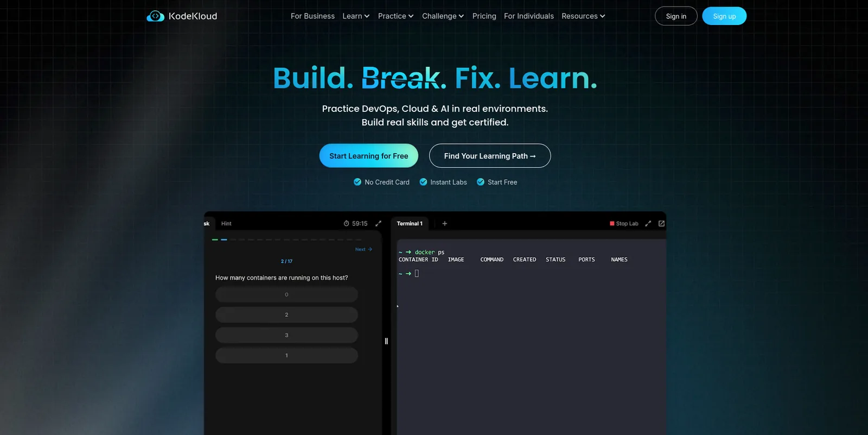Click Start Learning for Free

[369, 156]
